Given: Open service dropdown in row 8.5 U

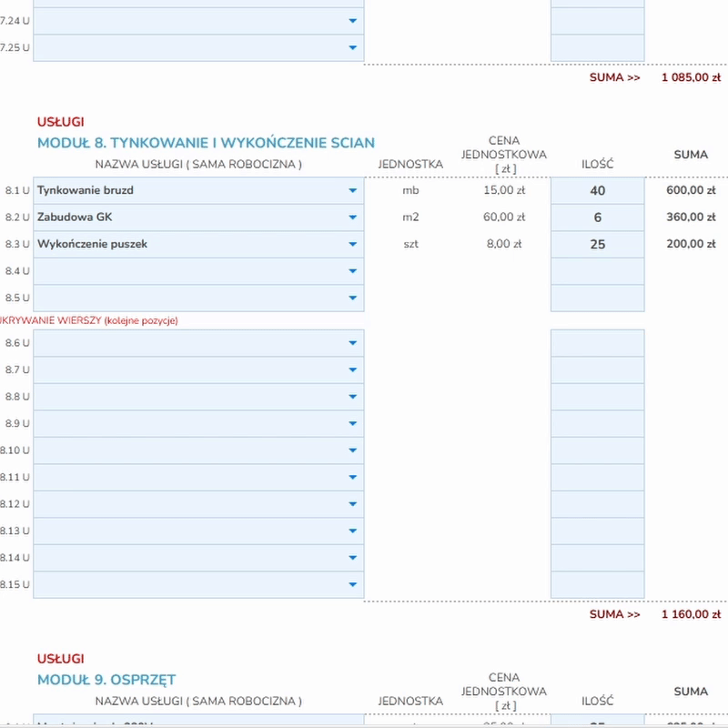Looking at the screenshot, I should 353,298.
